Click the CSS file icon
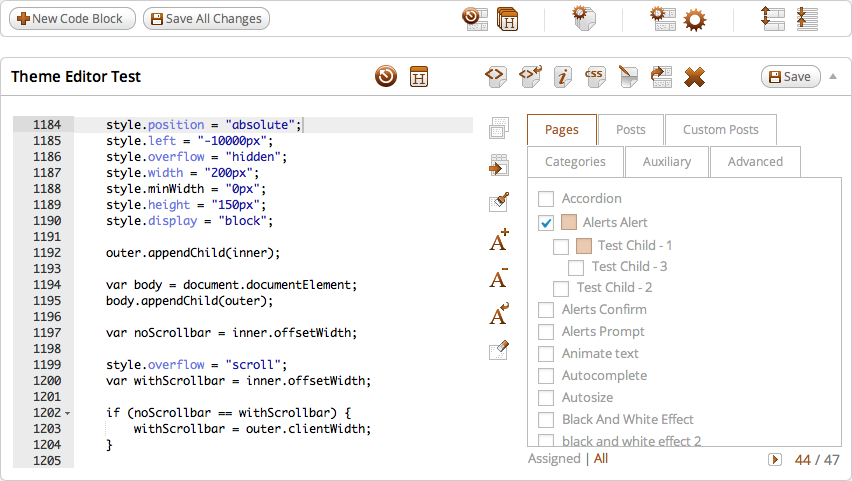This screenshot has height=481, width=852. click(595, 77)
